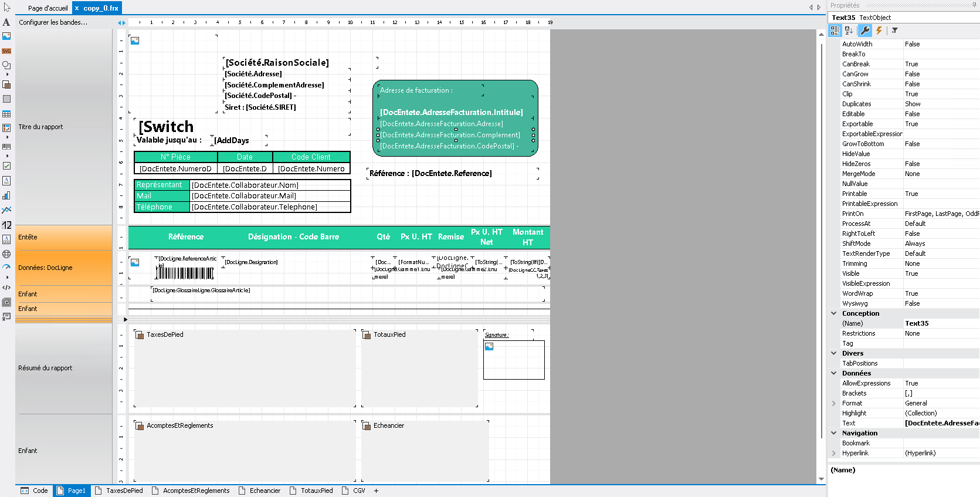Select the Table object tool

pos(6,114)
